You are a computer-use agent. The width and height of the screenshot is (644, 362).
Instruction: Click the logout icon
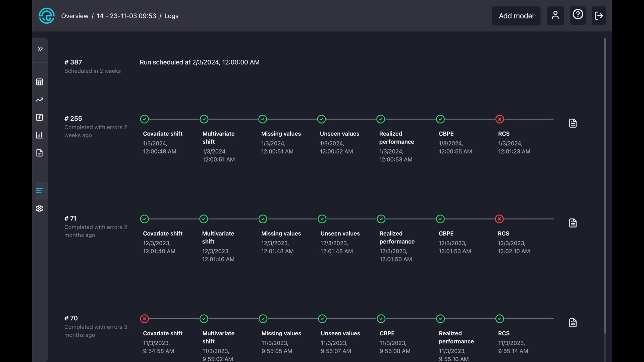point(599,16)
